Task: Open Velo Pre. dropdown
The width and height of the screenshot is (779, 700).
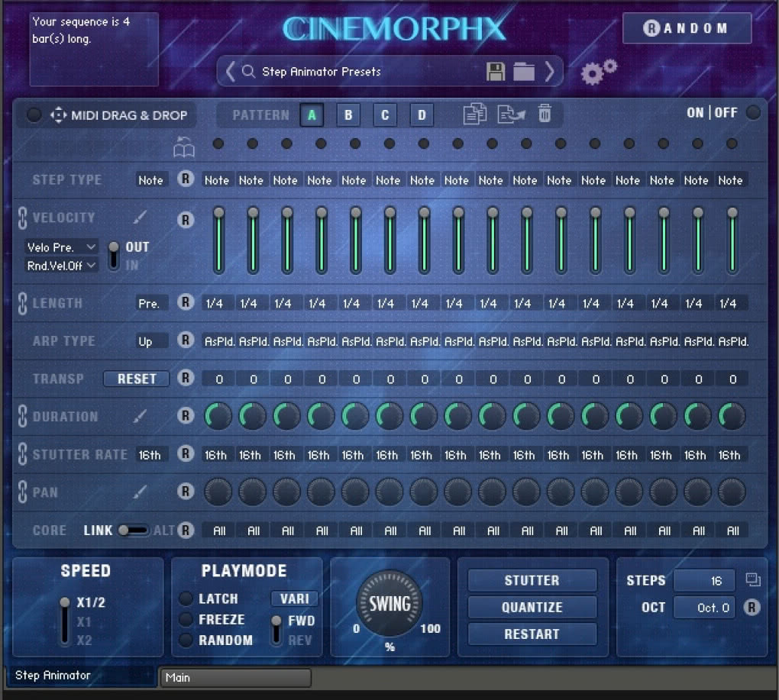Action: click(x=61, y=247)
